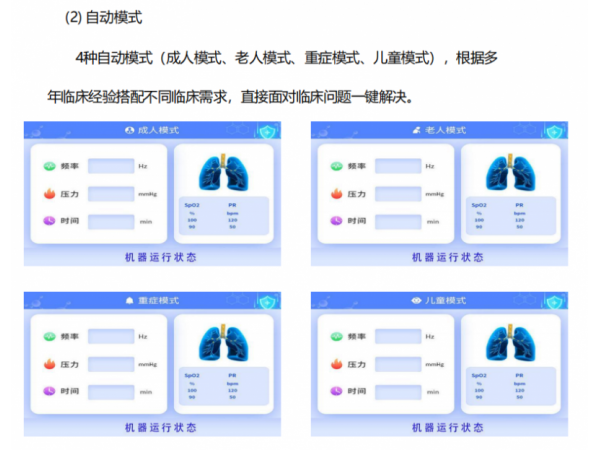Click the 时间 min input in 儿童模式

[397, 391]
